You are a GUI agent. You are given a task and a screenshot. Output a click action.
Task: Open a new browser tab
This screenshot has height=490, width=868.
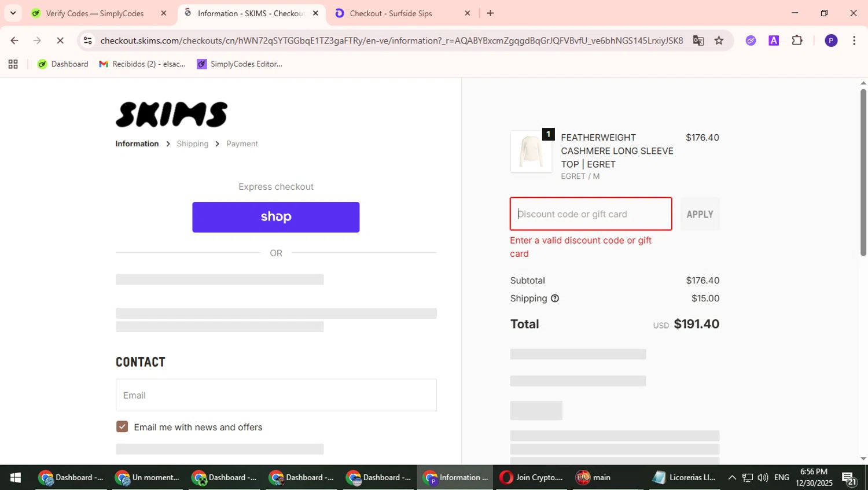491,13
